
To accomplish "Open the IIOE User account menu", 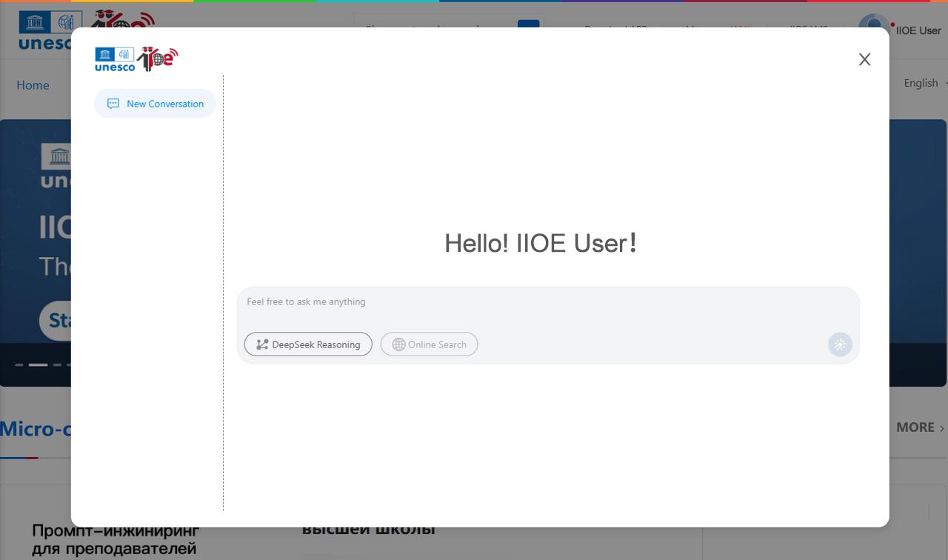I will click(918, 30).
